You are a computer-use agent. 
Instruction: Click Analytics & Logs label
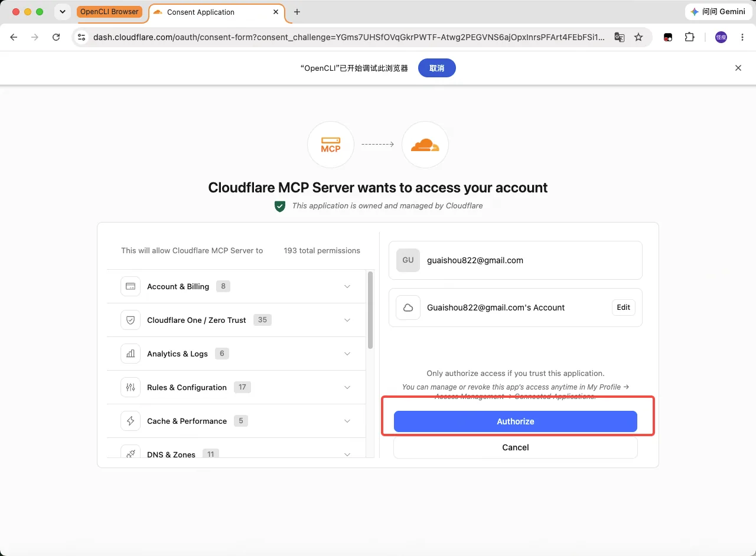click(x=177, y=354)
